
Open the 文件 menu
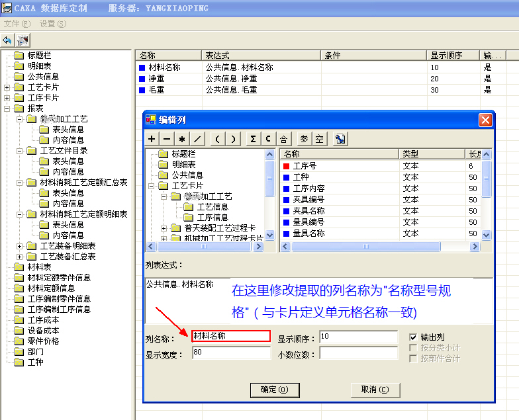[17, 24]
